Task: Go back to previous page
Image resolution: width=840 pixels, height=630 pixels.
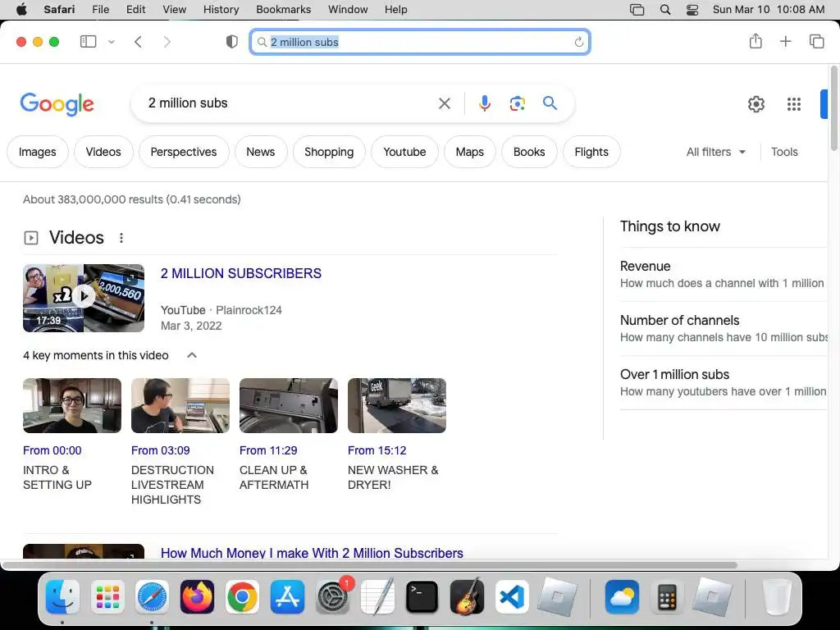Action: (x=138, y=42)
